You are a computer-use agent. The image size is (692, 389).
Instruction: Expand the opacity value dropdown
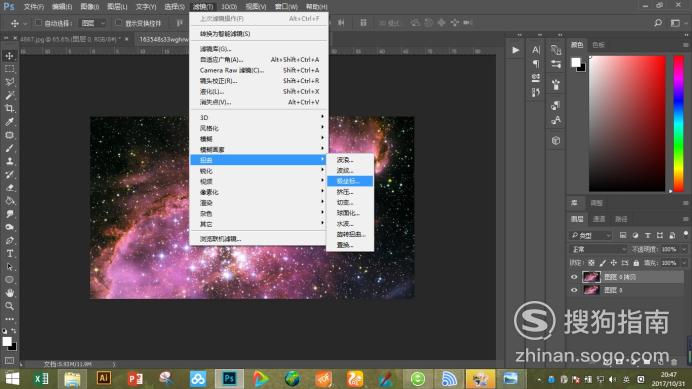click(684, 249)
